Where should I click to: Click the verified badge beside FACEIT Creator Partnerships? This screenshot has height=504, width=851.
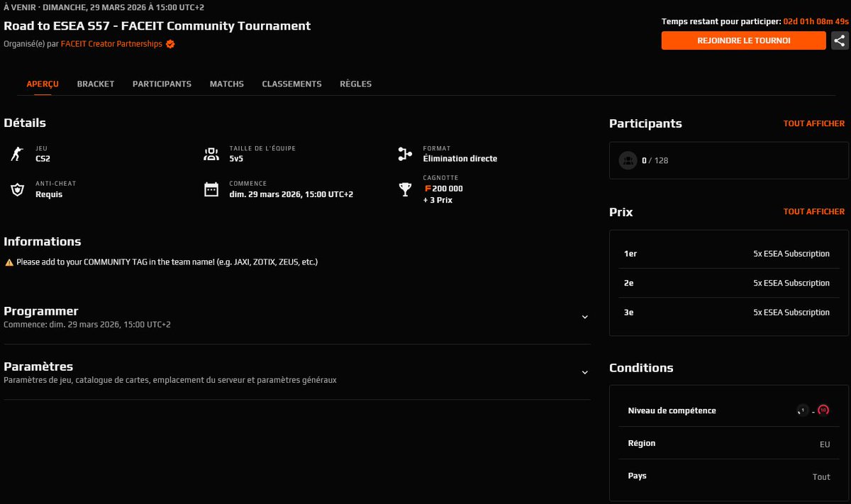(170, 44)
